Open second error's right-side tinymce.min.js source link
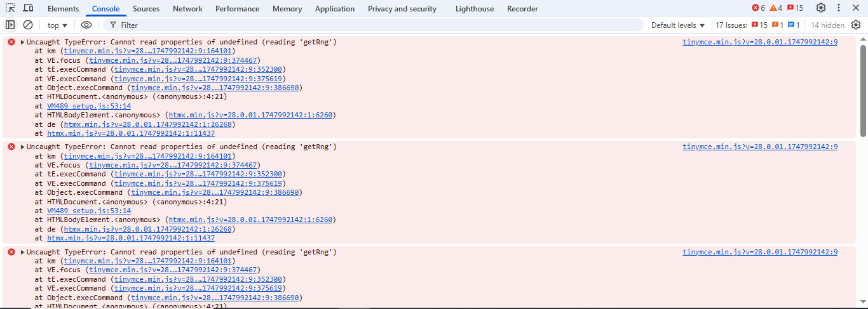 click(x=760, y=147)
